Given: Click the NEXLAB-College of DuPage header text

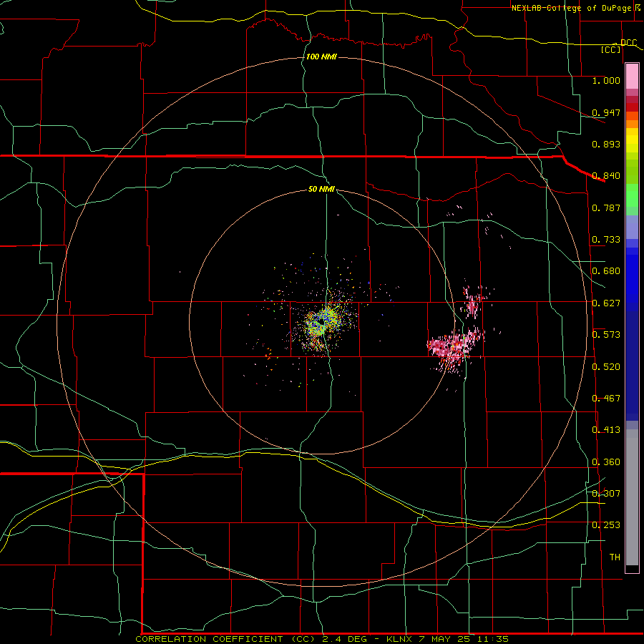Looking at the screenshot, I should click(572, 8).
